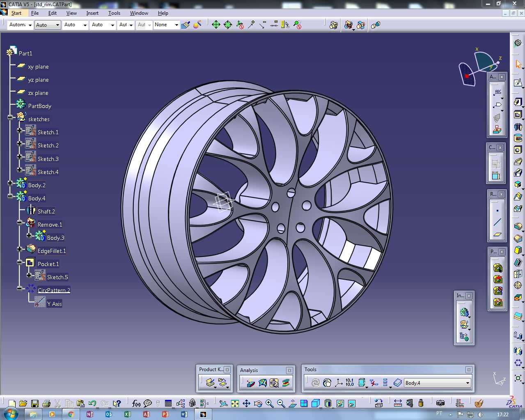Open the None dropdown in graphic properties
525x420 pixels.
(x=177, y=25)
